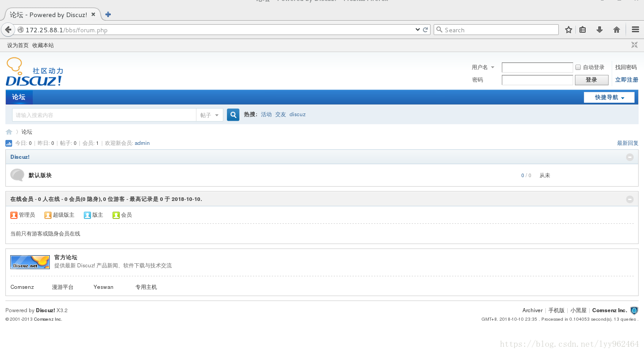Viewport: 644px width, 353px height.
Task: Go to Firefox home page icon
Action: [617, 30]
